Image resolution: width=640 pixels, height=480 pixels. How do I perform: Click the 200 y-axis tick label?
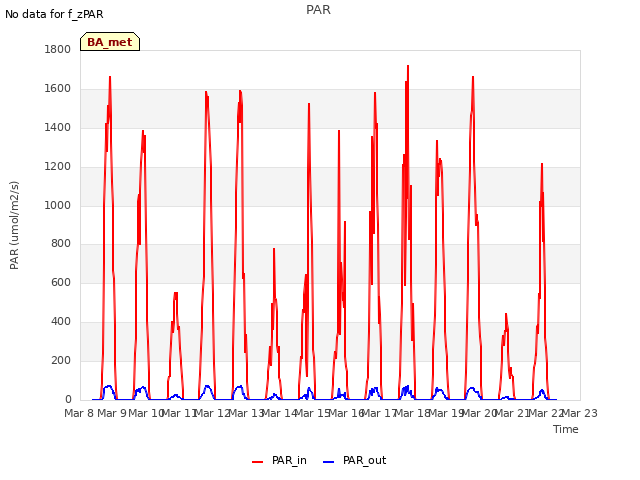[x=61, y=360]
